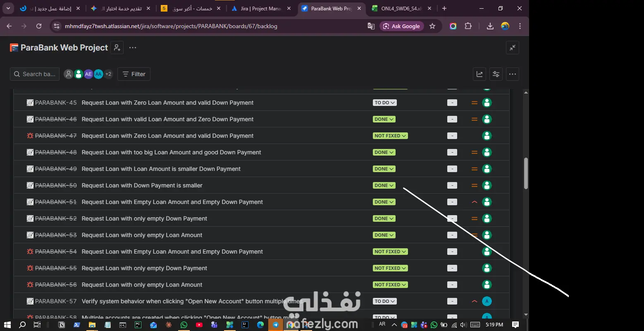Switch to the ONL4_SWD6_S4 spreadsheet tab
The height and width of the screenshot is (331, 644).
[x=401, y=8]
